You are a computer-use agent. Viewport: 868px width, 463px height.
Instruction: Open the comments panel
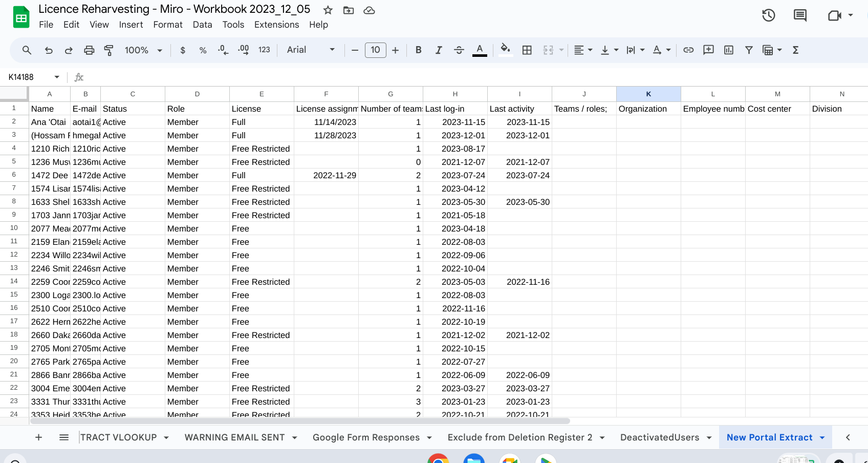[800, 15]
